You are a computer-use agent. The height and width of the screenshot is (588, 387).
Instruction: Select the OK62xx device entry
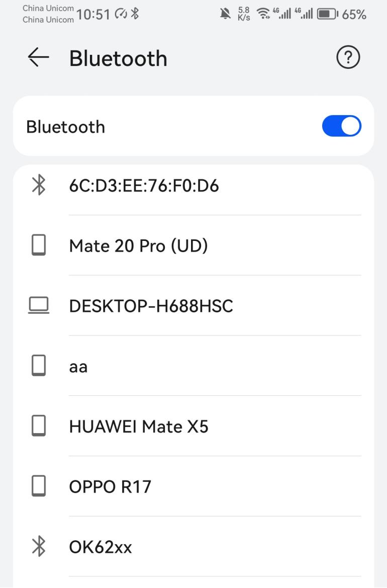click(101, 547)
